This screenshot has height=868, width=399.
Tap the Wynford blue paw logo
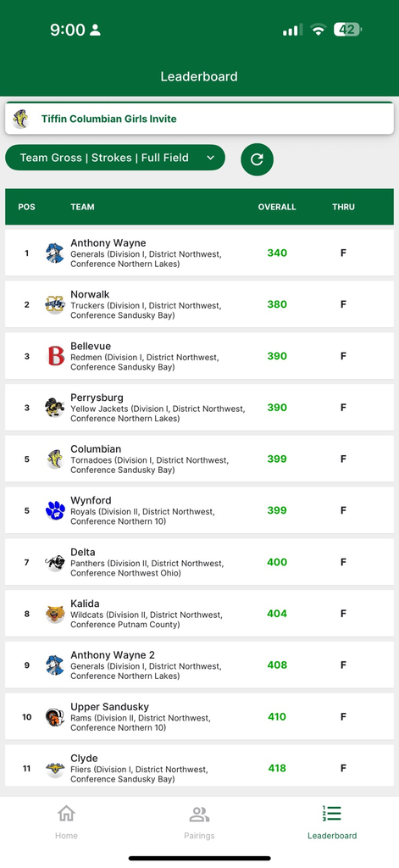click(55, 510)
